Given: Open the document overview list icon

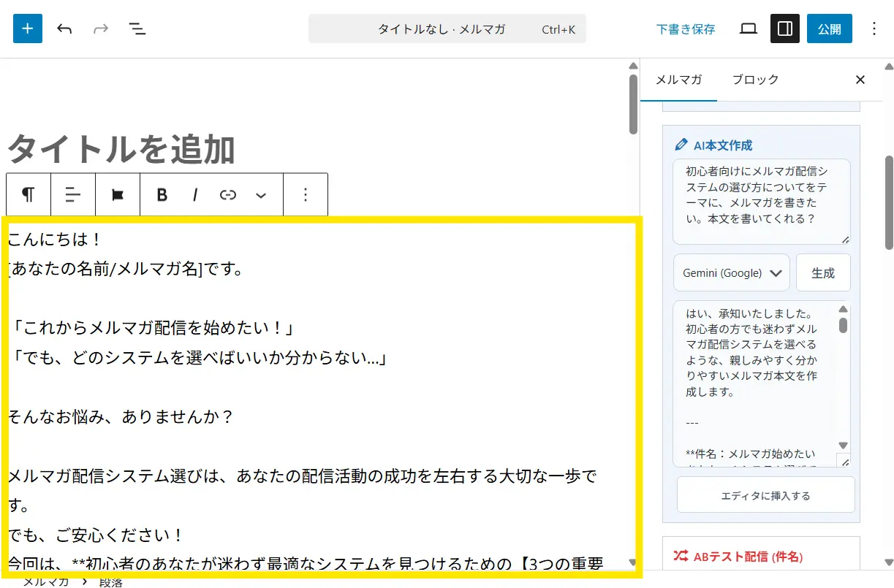Looking at the screenshot, I should pos(137,28).
